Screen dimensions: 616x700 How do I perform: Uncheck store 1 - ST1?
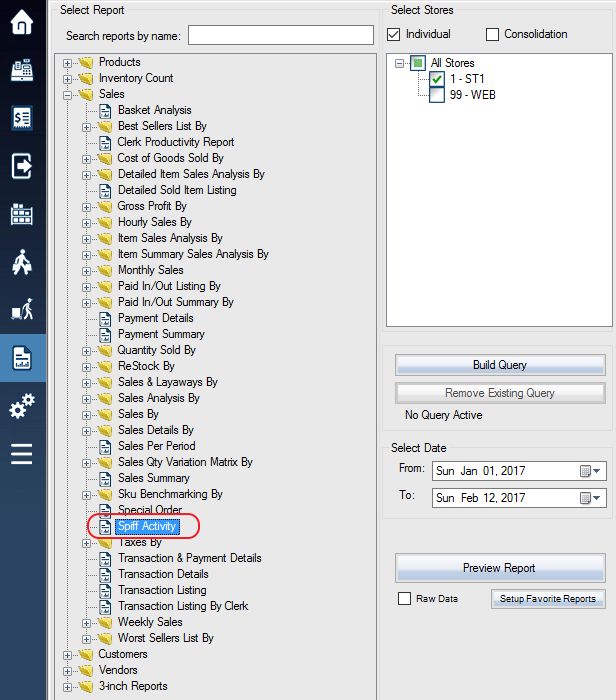coord(437,79)
